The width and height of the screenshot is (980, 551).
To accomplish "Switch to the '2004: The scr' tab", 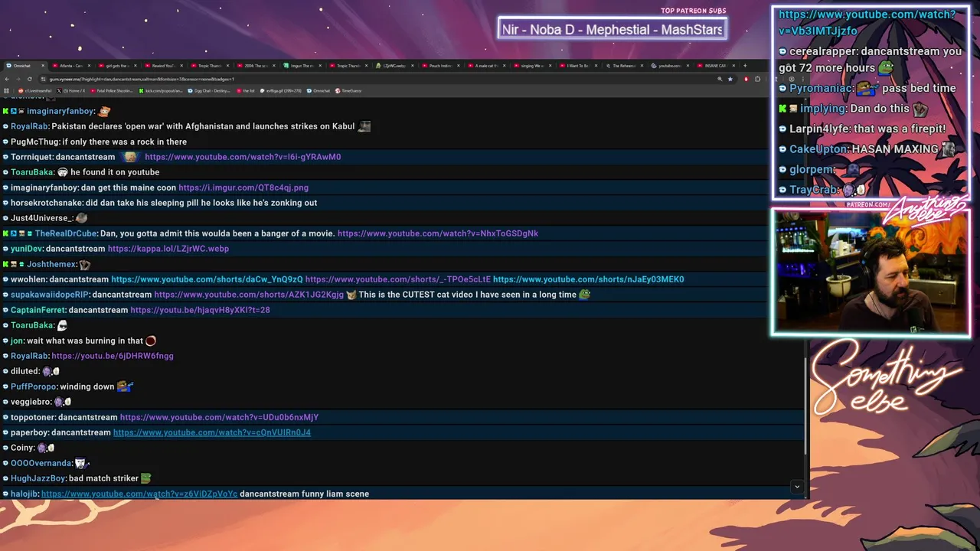I will point(255,66).
